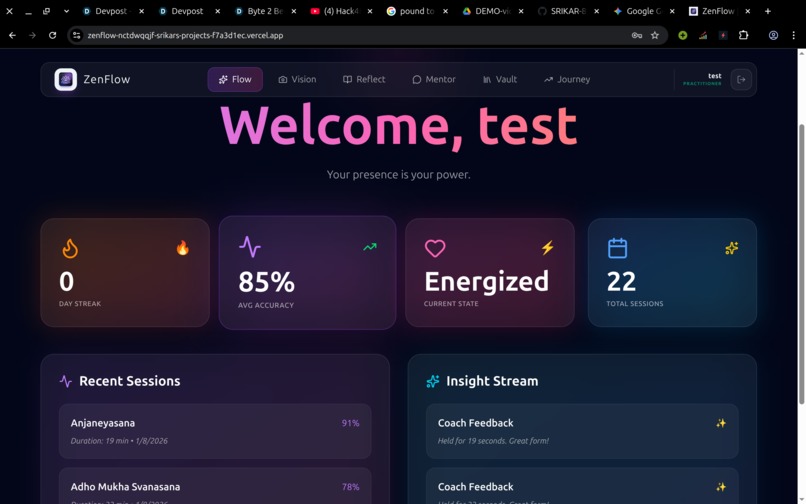Image resolution: width=806 pixels, height=504 pixels.
Task: Open the Chrome profile avatar icon
Action: pyautogui.click(x=773, y=35)
